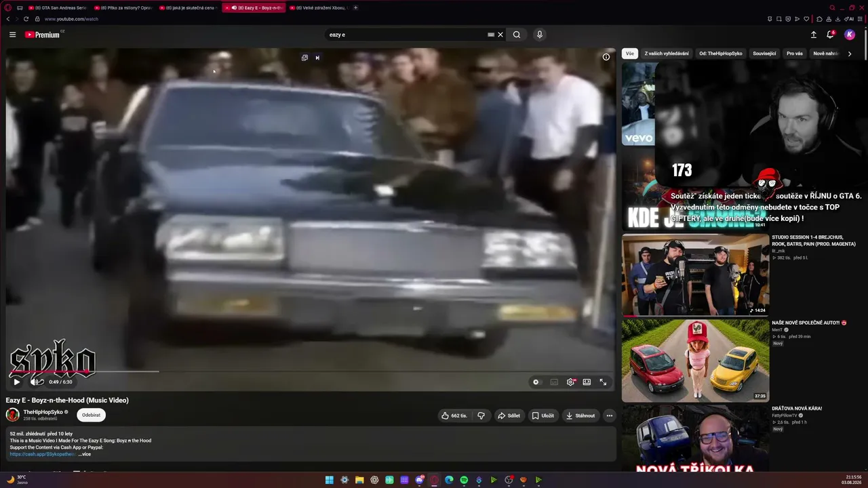
Task: Open the STUDIO SESSION 1-4 video thumbnail
Action: (696, 275)
